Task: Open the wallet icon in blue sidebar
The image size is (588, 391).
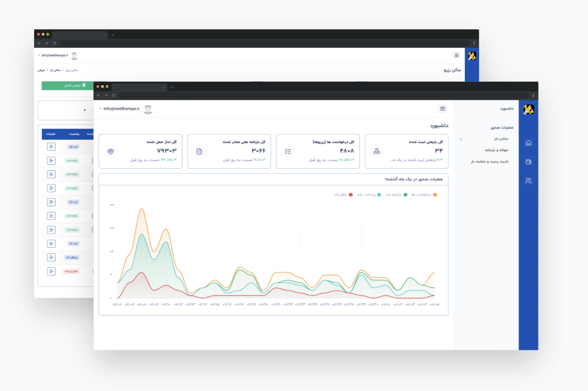Action: point(528,162)
